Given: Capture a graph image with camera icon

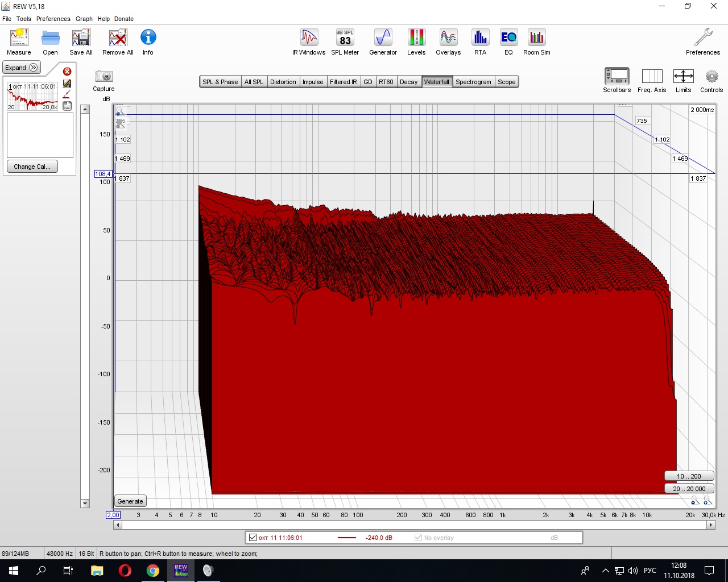Looking at the screenshot, I should pyautogui.click(x=104, y=77).
